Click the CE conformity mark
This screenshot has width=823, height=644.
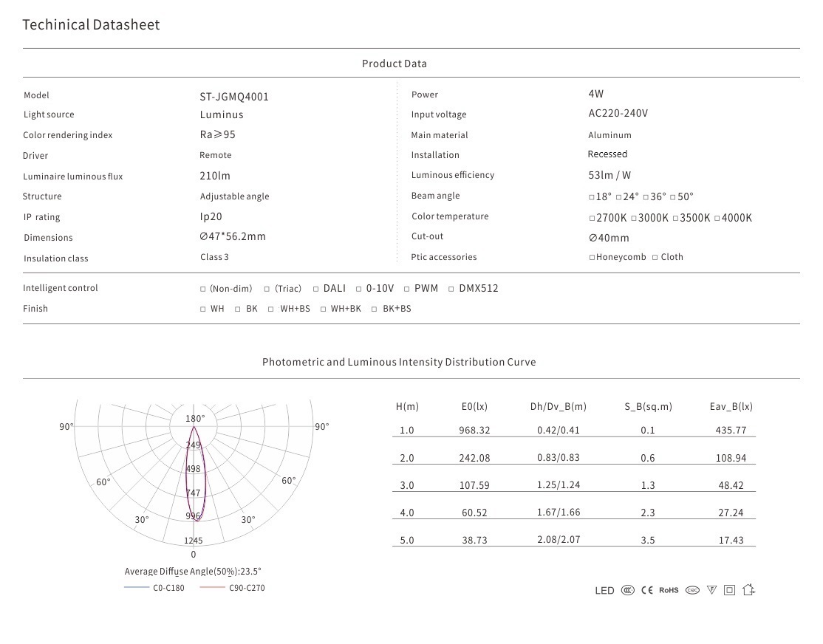pyautogui.click(x=647, y=590)
